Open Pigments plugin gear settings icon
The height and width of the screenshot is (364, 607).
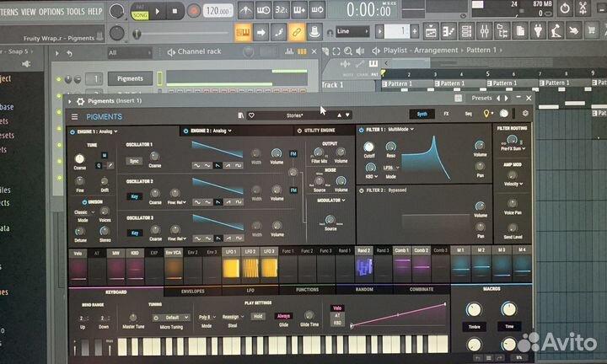[80, 101]
